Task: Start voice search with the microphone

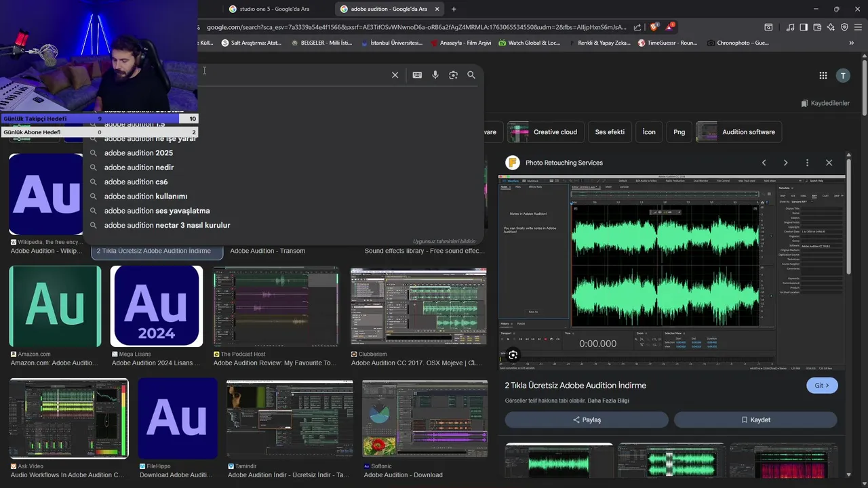Action: 435,75
